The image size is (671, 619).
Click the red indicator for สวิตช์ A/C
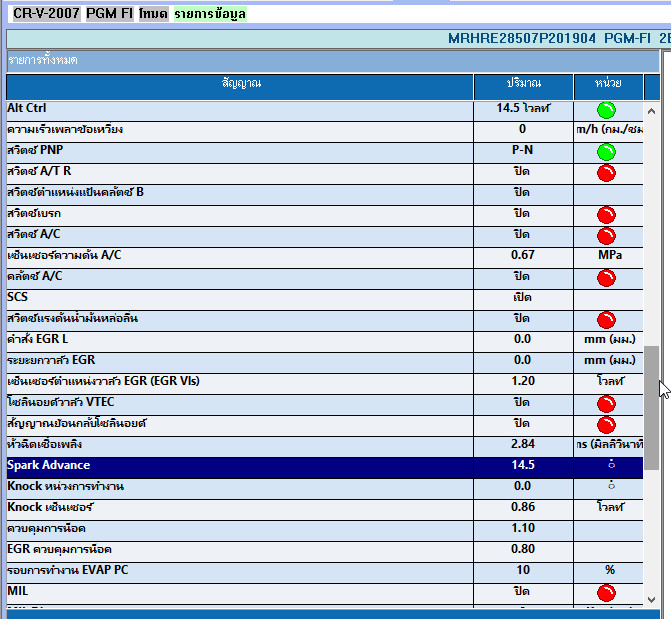point(606,236)
